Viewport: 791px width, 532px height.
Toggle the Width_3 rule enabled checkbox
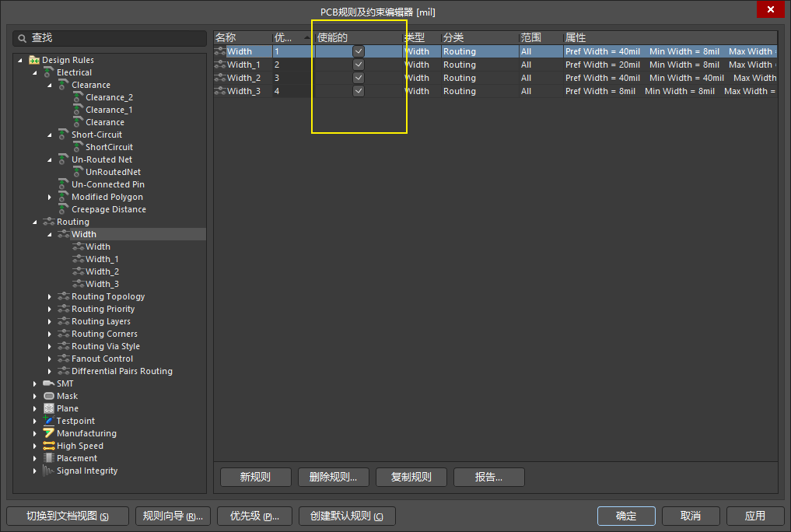click(x=359, y=91)
